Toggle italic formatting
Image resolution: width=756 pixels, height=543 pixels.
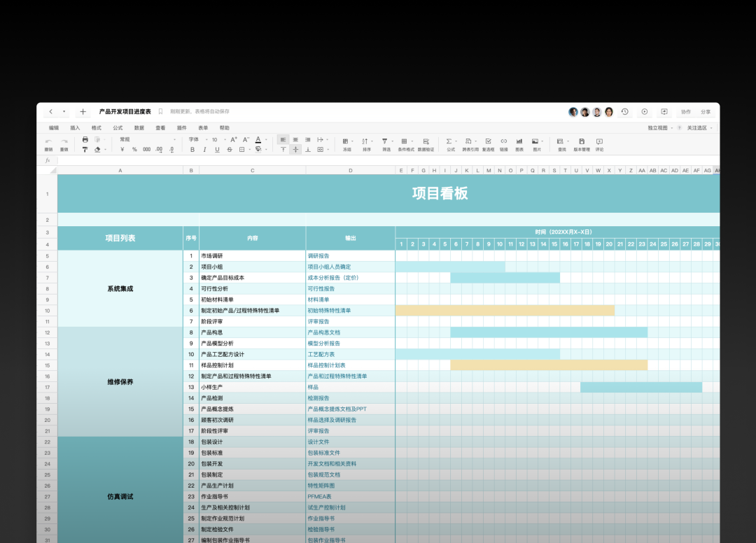coord(205,150)
